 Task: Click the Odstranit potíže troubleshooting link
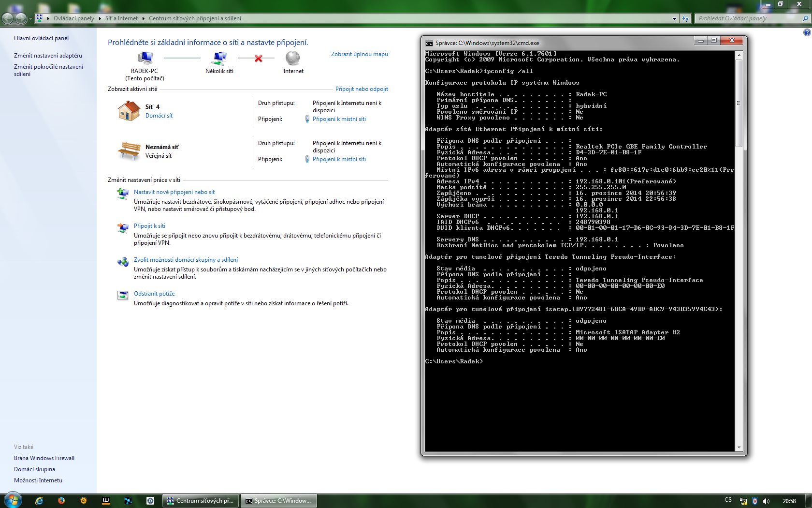(154, 294)
